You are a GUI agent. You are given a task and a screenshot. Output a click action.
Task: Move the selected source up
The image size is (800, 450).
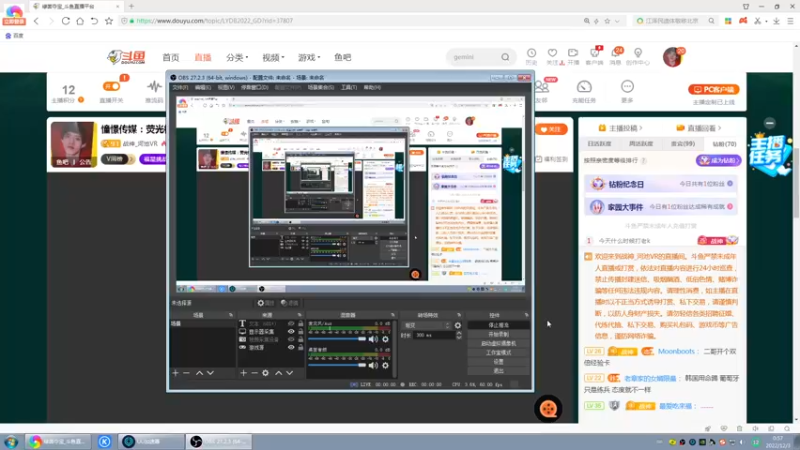[279, 373]
